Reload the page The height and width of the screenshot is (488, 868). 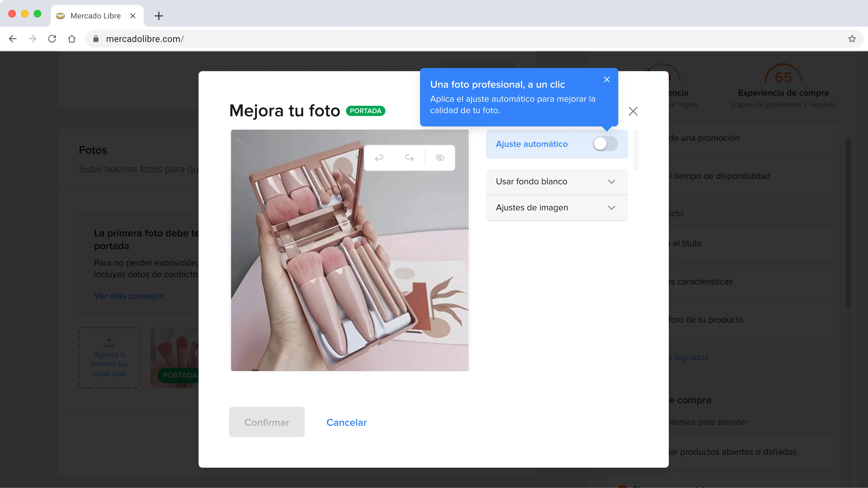[x=52, y=39]
